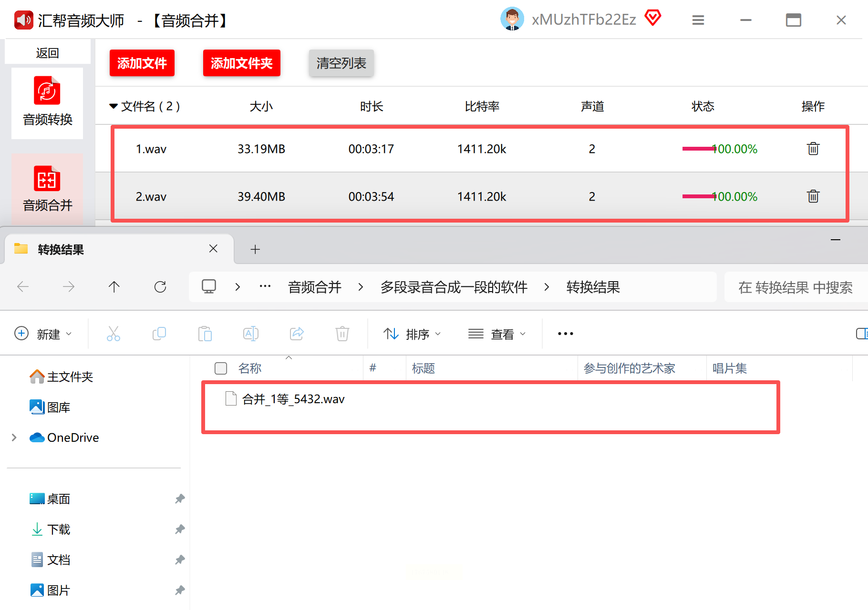Add a new explorer tab
Image resolution: width=868 pixels, height=610 pixels.
255,249
